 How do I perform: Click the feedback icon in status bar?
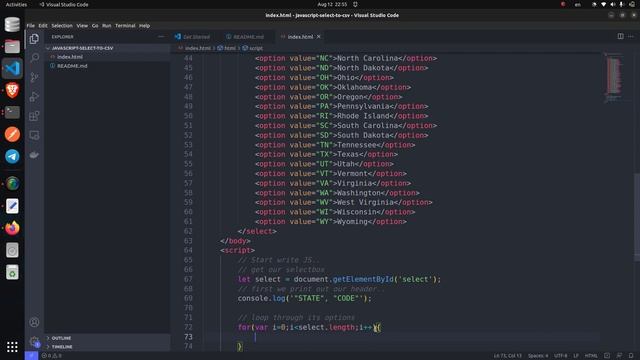(x=619, y=356)
